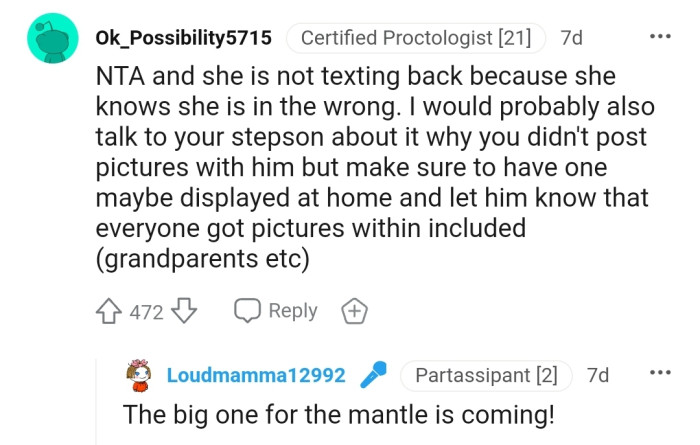
Task: Open the 7d timestamp on the top comment
Action: point(572,38)
